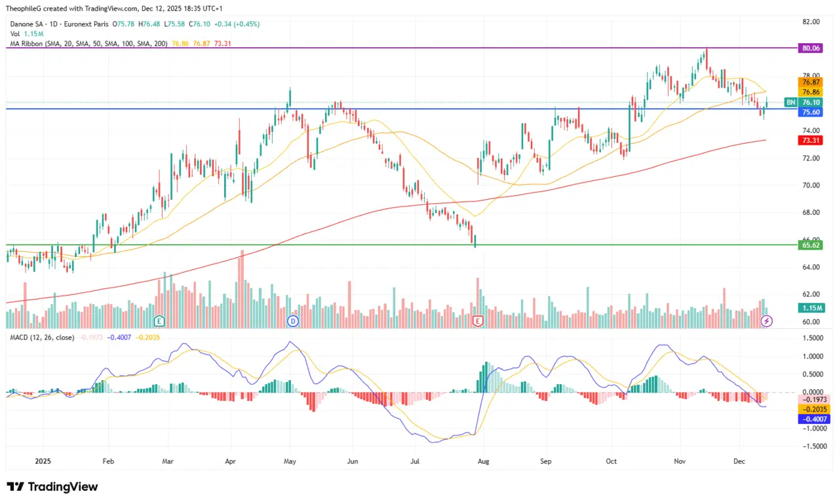Click the February earnings "E" marker
839x504 pixels.
coord(159,321)
